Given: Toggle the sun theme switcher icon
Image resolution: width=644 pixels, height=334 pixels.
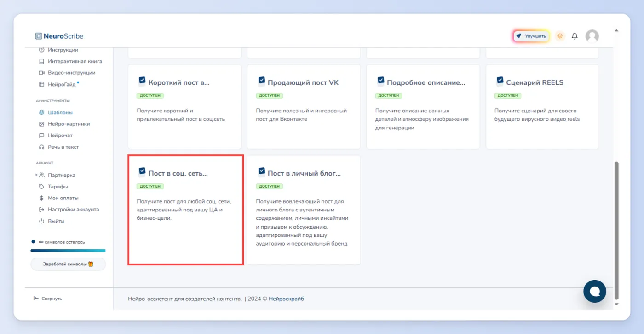Looking at the screenshot, I should click(560, 36).
